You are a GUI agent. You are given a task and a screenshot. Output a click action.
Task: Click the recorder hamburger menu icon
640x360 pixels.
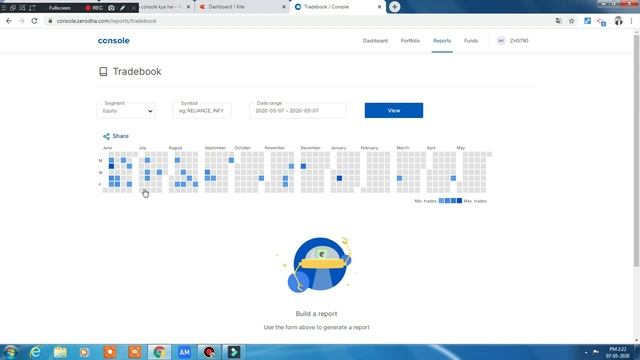click(x=4, y=8)
